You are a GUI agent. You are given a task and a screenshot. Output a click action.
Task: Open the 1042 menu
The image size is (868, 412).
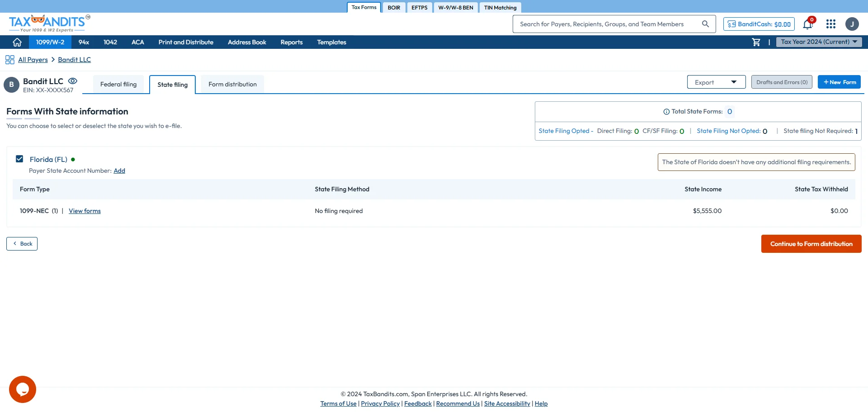pos(110,42)
